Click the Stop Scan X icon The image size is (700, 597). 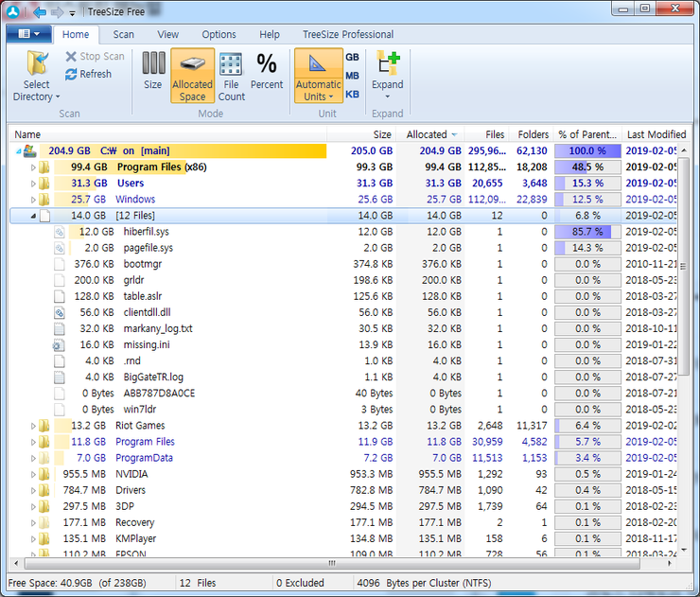tap(71, 56)
